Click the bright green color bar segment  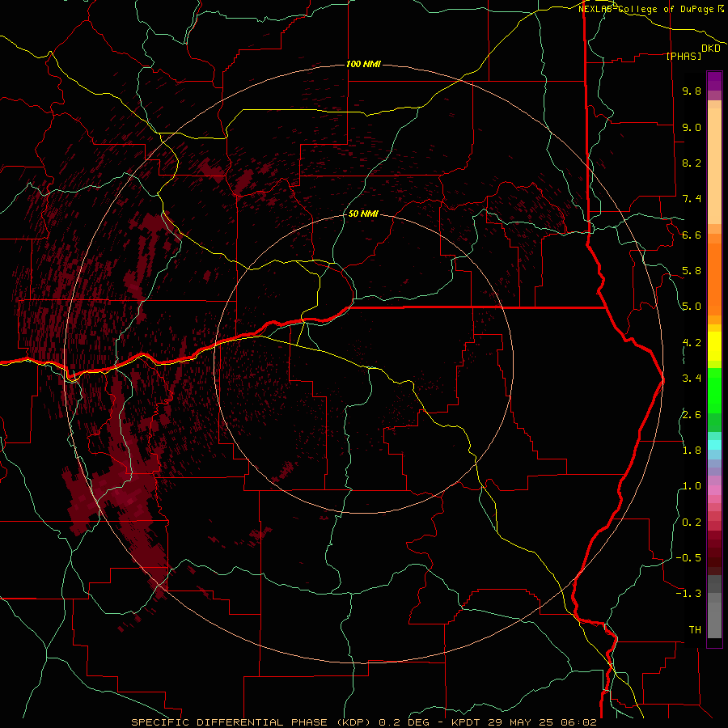click(x=714, y=390)
